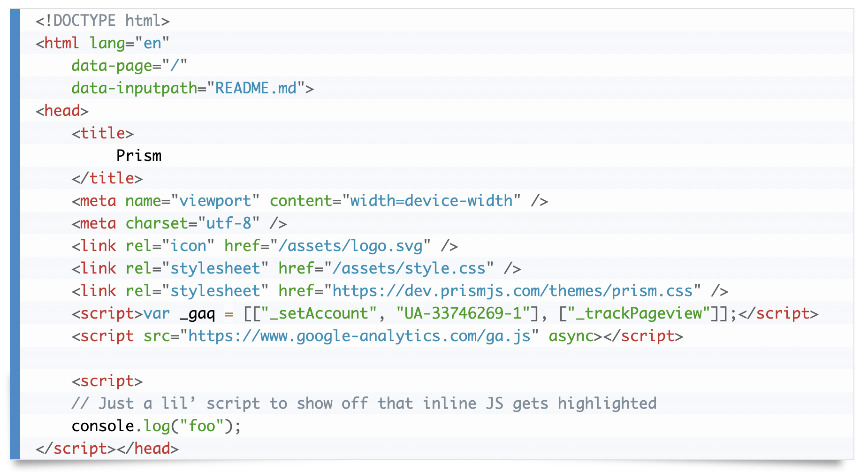The width and height of the screenshot is (868, 472).
Task: Click the /assets/style.css href path
Action: tap(409, 268)
